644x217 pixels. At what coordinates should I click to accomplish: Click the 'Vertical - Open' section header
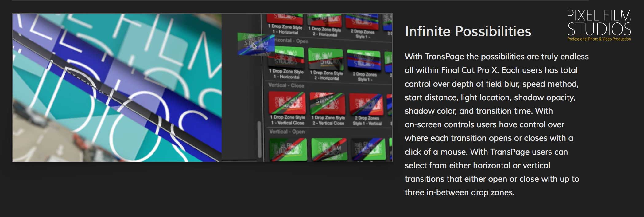pos(287,132)
